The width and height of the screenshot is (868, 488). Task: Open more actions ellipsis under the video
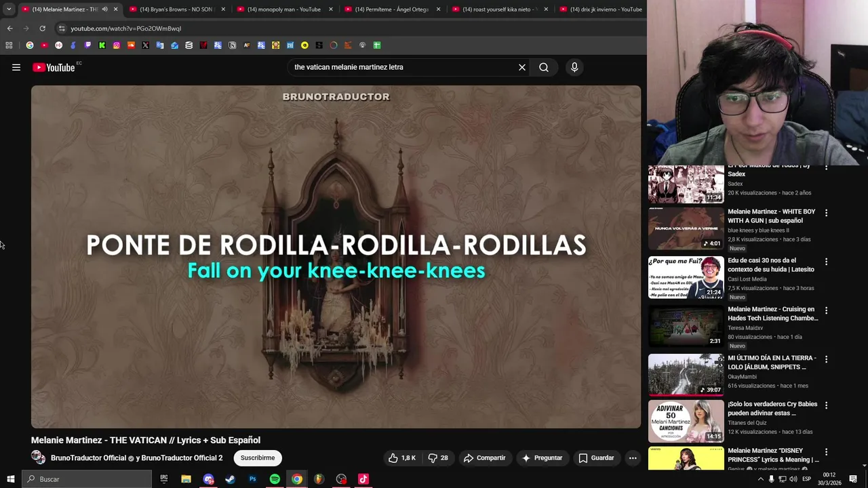[x=633, y=458]
